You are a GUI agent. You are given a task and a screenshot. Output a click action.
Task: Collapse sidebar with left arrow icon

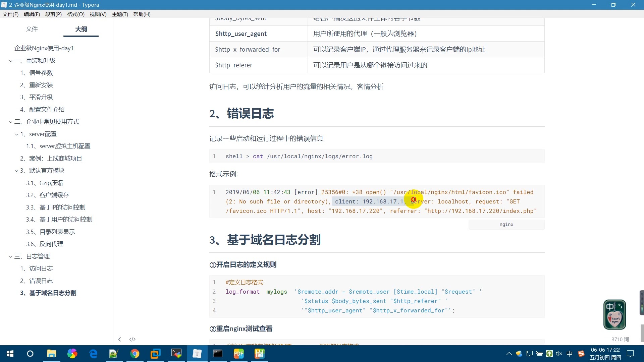tap(119, 339)
